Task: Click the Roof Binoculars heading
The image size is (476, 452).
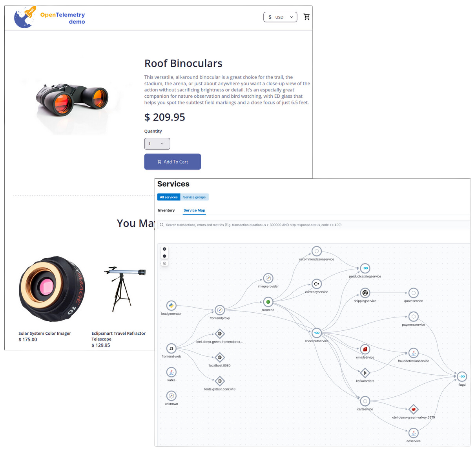Action: point(183,63)
